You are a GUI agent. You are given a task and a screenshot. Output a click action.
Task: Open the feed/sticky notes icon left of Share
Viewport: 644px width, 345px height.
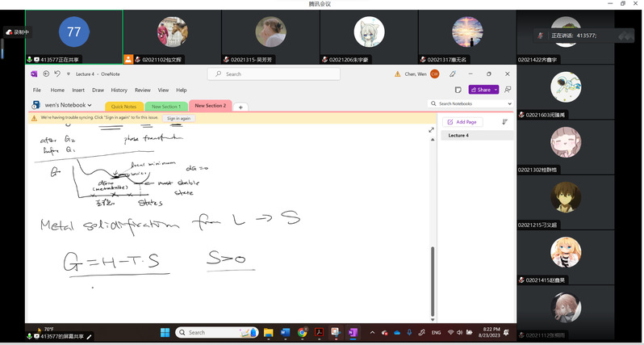click(458, 90)
